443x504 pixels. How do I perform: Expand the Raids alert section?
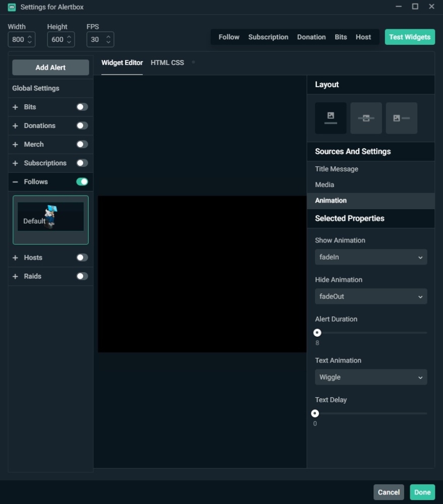pyautogui.click(x=15, y=276)
